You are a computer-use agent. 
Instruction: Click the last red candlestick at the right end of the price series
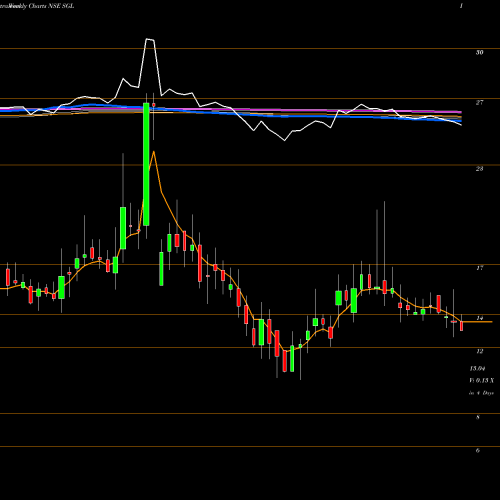(x=462, y=326)
